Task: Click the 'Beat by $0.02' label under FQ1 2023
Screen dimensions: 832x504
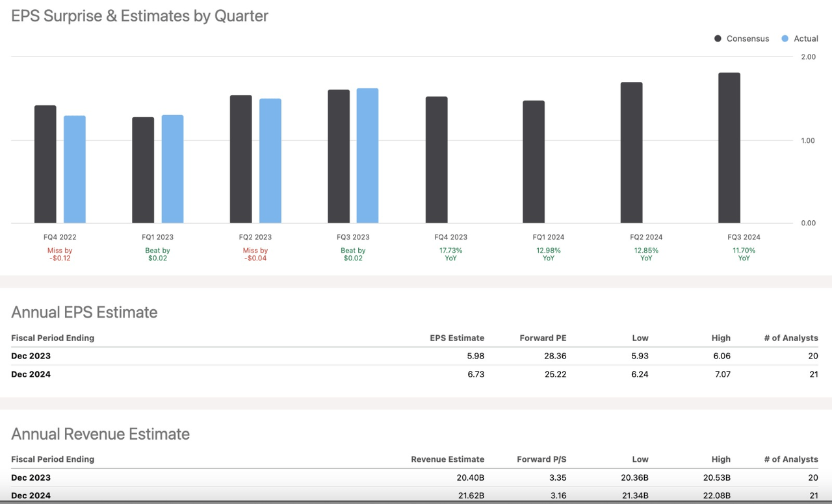Action: [157, 254]
